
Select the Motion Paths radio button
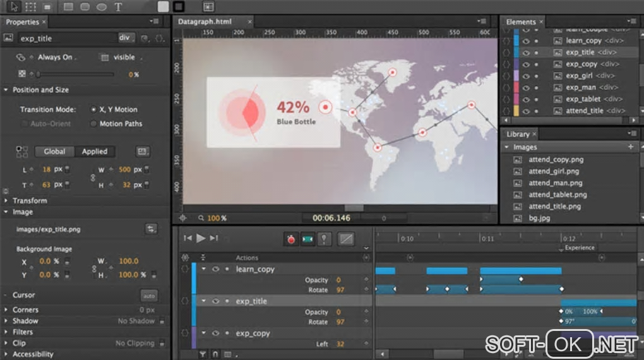[94, 124]
